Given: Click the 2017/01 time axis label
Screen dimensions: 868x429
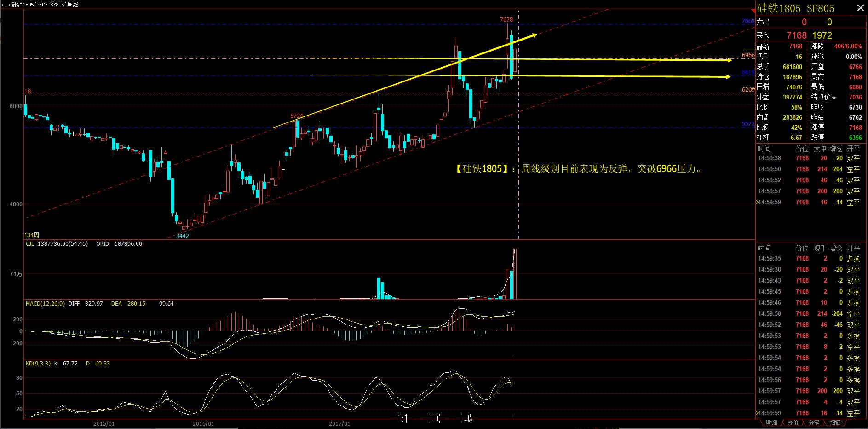Looking at the screenshot, I should (339, 423).
